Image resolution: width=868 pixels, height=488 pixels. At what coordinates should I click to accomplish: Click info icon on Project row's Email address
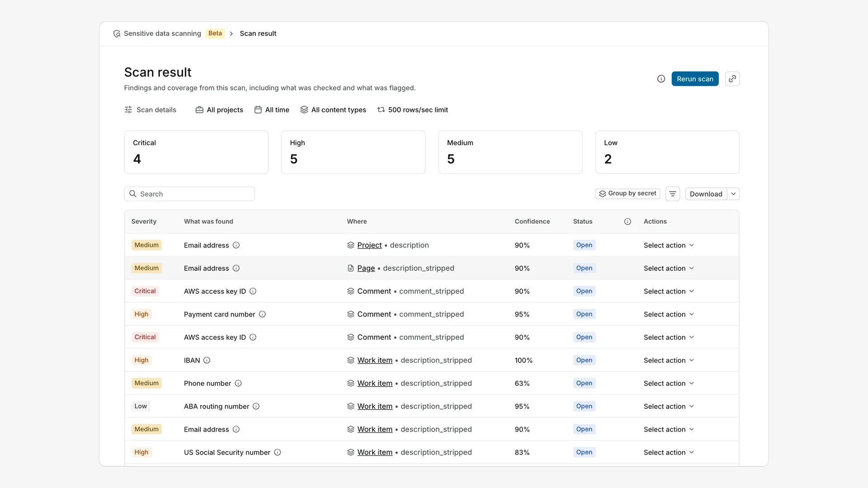point(236,245)
